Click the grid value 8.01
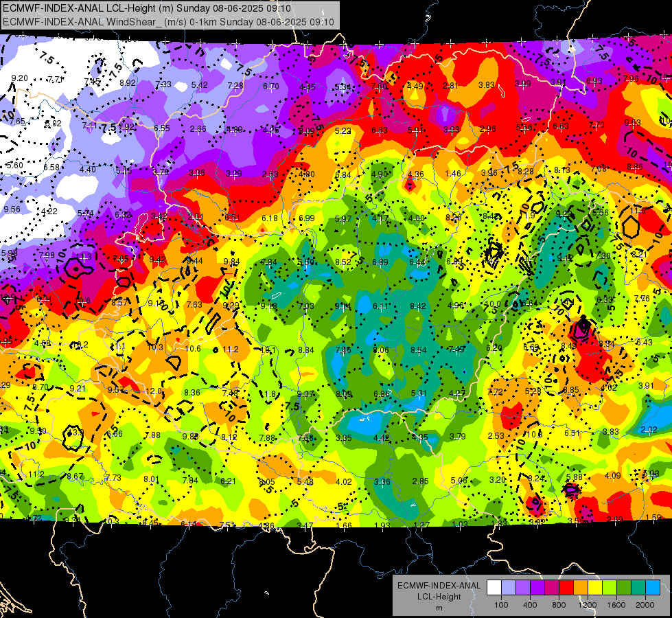Viewport: 672px width, 618px height. [151, 479]
